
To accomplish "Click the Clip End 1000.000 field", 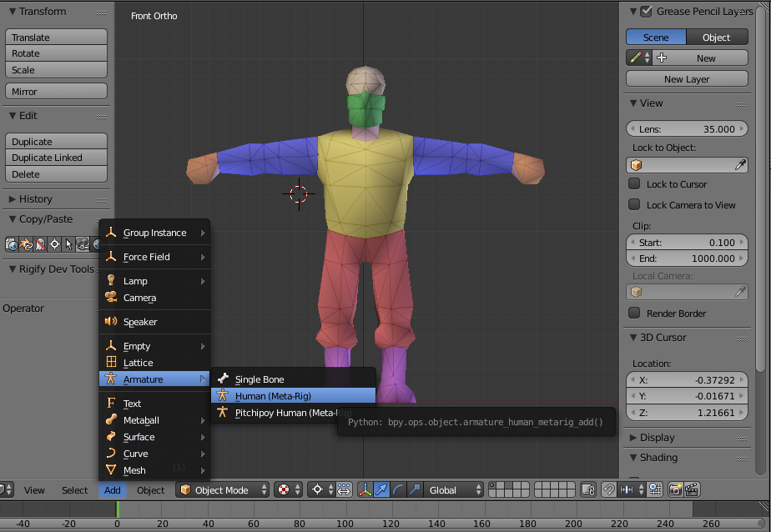I will pos(687,258).
